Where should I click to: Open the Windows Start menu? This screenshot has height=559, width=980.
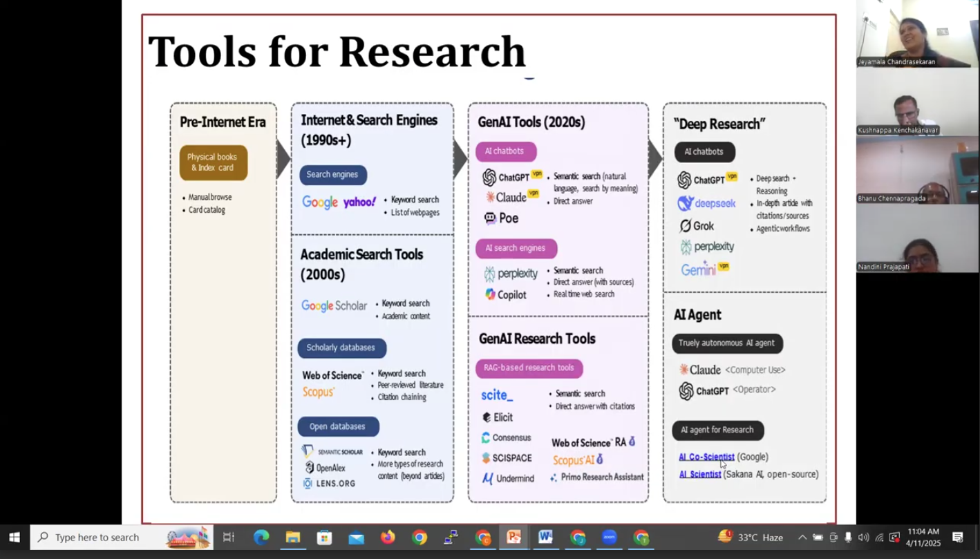click(15, 538)
